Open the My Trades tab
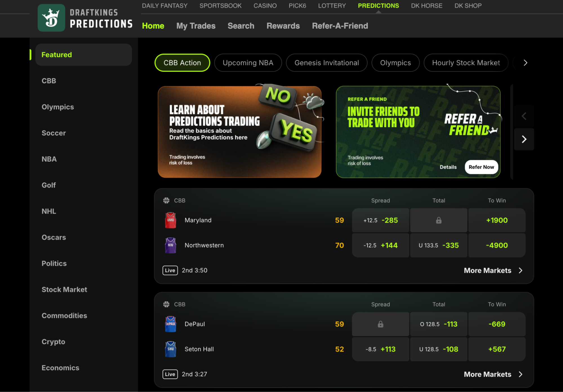This screenshot has width=563, height=392. click(x=196, y=26)
